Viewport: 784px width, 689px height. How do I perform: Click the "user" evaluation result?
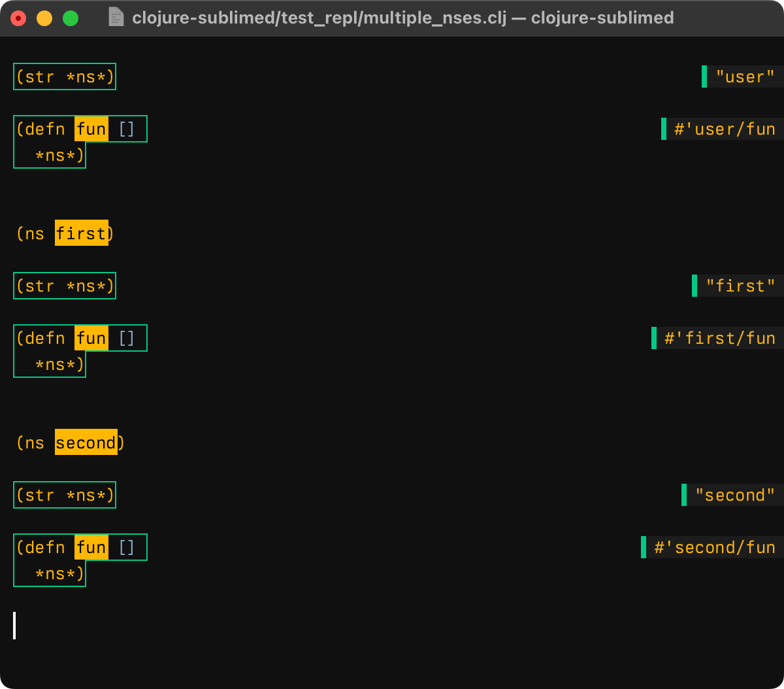click(x=745, y=77)
